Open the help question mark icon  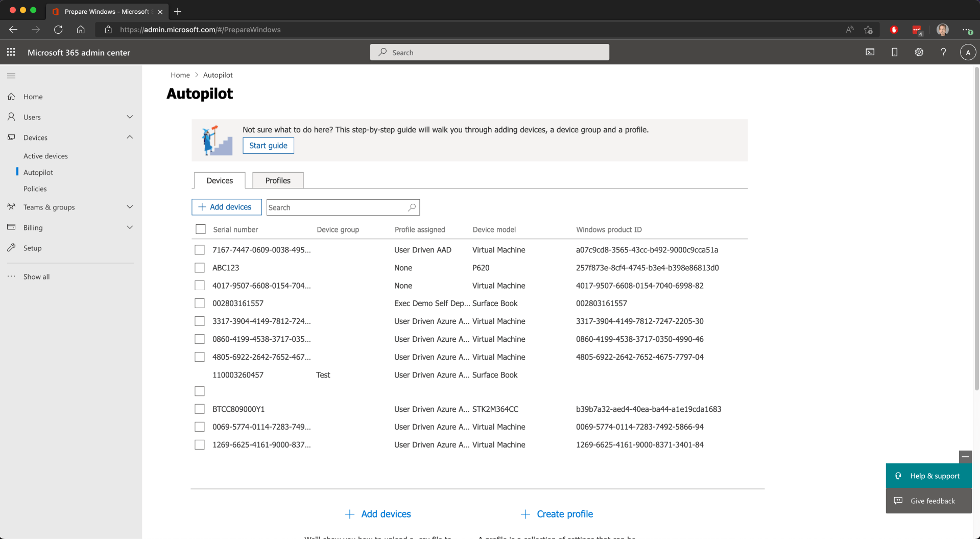[943, 52]
